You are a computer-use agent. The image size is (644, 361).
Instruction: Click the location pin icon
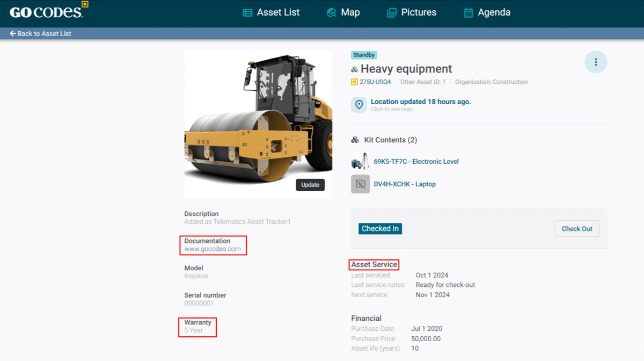(x=359, y=105)
